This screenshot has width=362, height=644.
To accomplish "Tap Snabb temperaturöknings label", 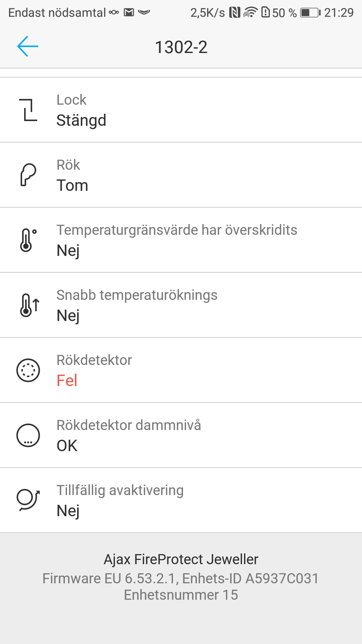I will click(x=137, y=295).
